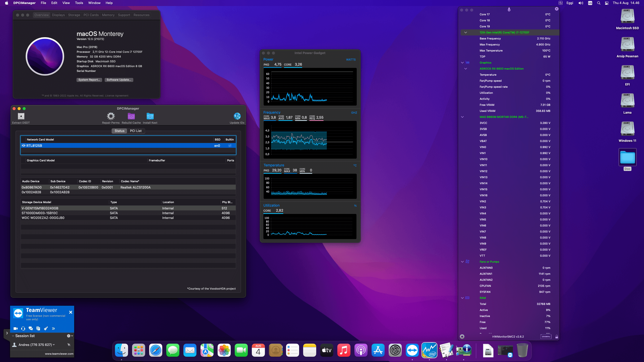
Task: Open Control Center in menu bar
Action: [607, 3]
